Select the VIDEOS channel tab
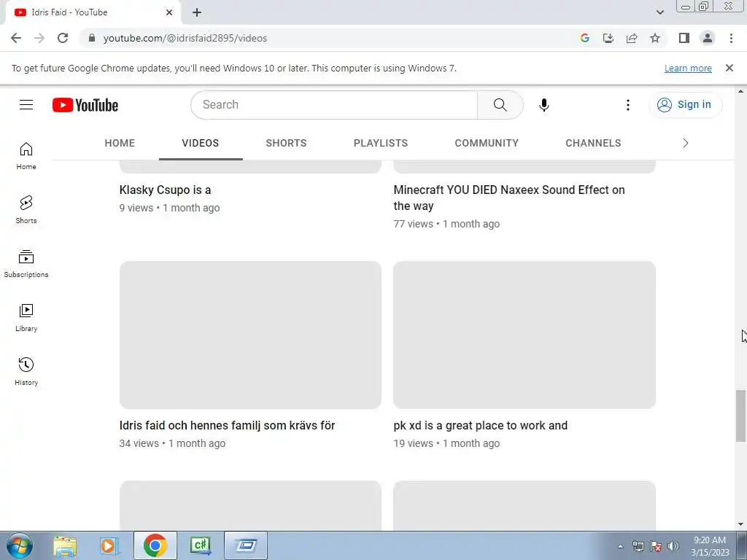 tap(201, 143)
